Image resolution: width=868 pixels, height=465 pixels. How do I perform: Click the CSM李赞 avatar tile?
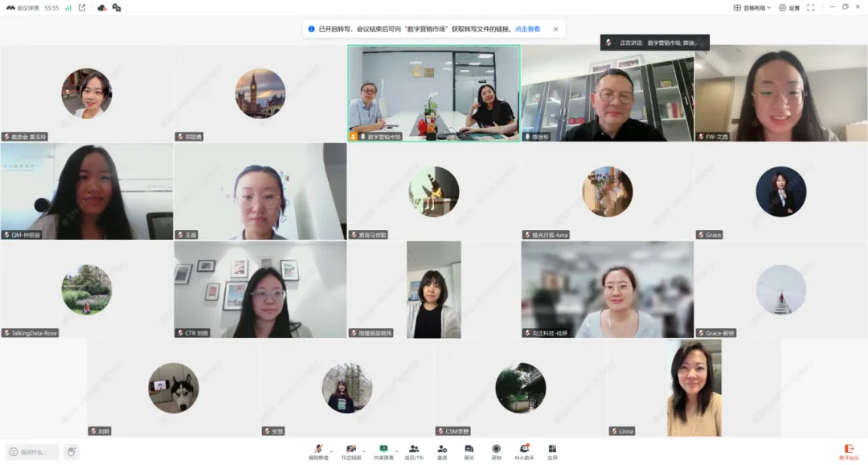coord(520,388)
